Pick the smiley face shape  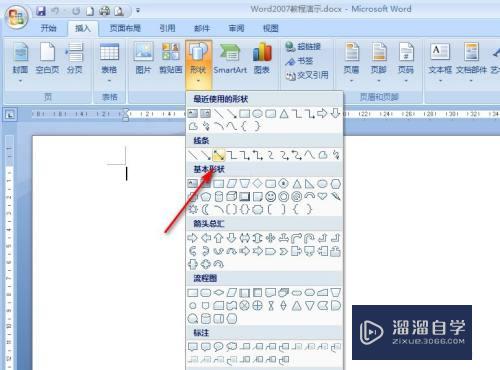point(270,197)
